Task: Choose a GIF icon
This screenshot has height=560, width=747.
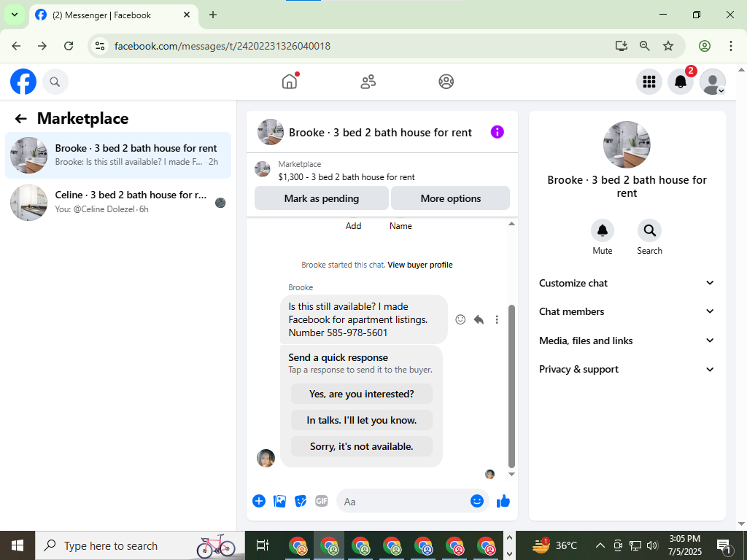Action: [322, 501]
